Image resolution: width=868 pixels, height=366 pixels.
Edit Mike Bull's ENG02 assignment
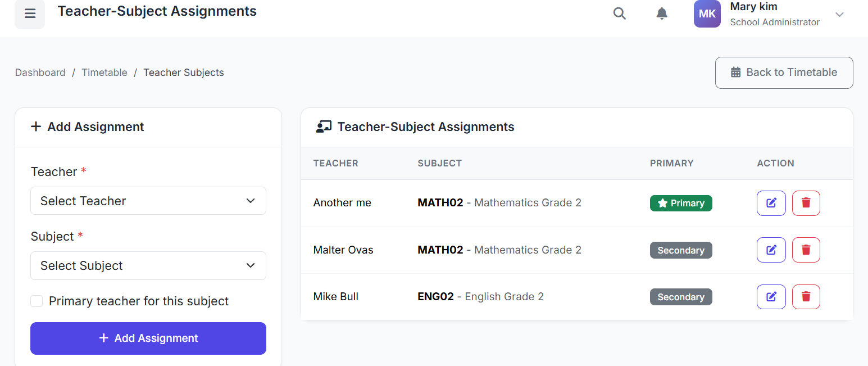[x=771, y=297]
